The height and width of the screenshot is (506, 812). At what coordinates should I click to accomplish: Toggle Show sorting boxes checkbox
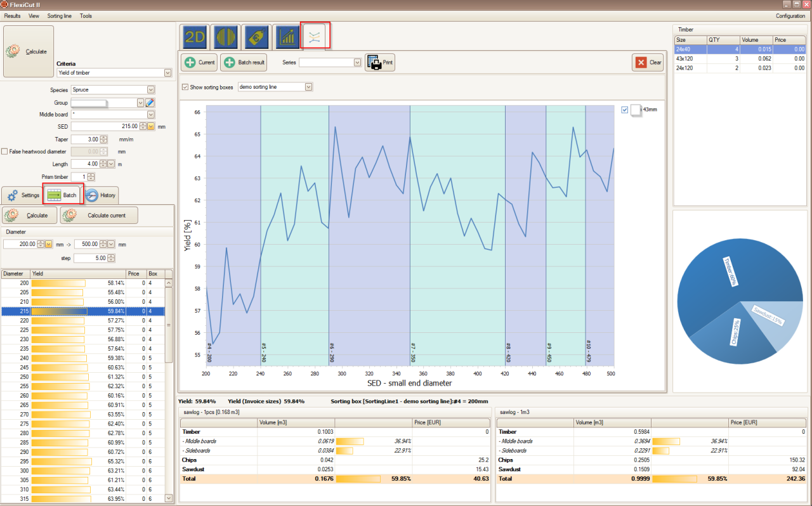point(185,87)
